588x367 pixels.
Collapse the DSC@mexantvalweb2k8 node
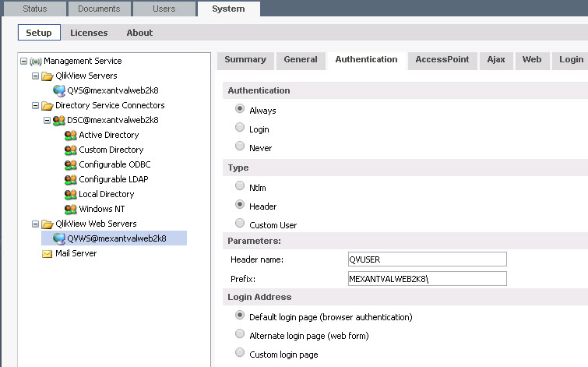47,121
